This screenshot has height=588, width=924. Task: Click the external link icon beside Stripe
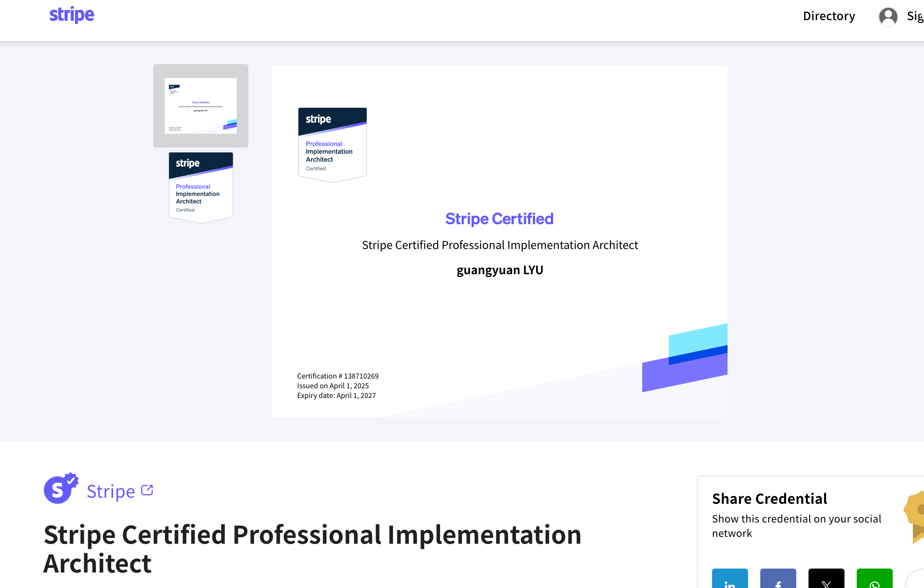tap(147, 490)
